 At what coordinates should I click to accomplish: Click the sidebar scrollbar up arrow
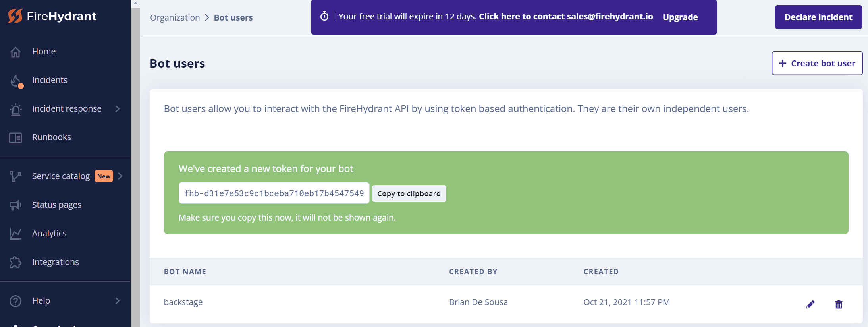(x=135, y=3)
